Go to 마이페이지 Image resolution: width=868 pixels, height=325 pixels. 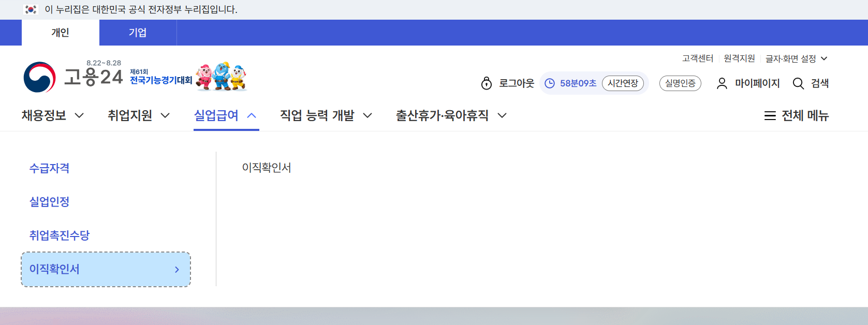click(757, 83)
